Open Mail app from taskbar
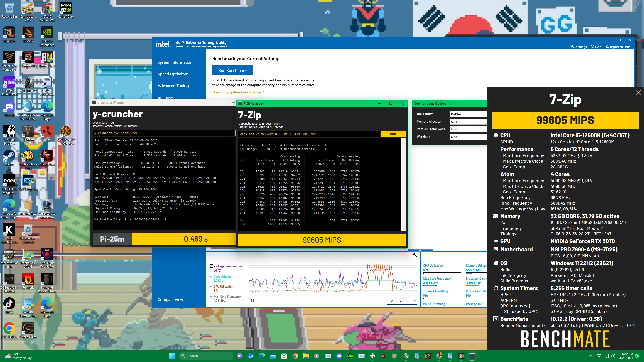This screenshot has height=362, width=644. (x=273, y=356)
